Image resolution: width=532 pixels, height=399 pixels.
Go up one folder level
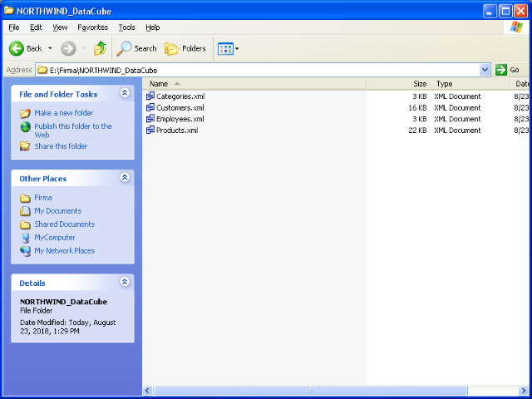coord(100,48)
